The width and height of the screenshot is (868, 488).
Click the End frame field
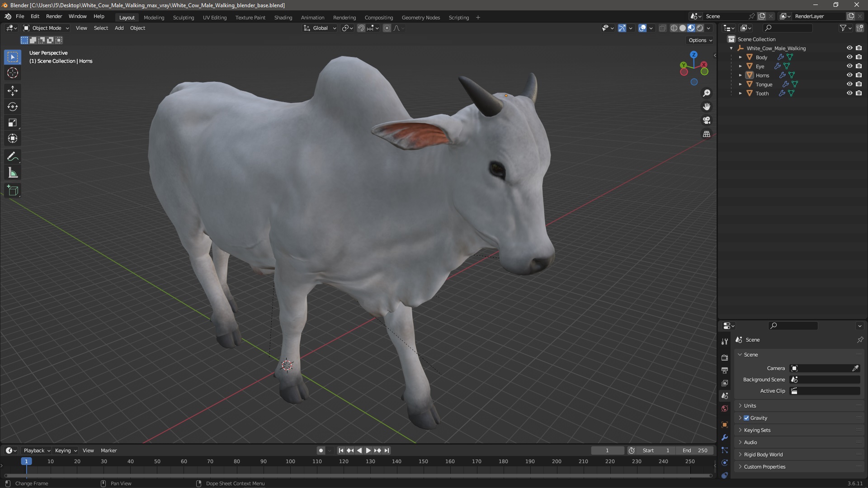(695, 450)
